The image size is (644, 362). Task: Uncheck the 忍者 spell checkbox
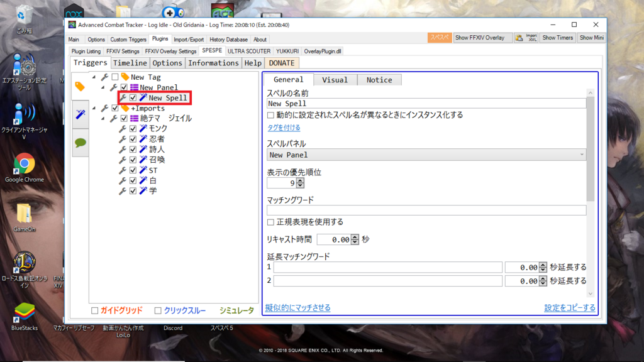click(133, 139)
